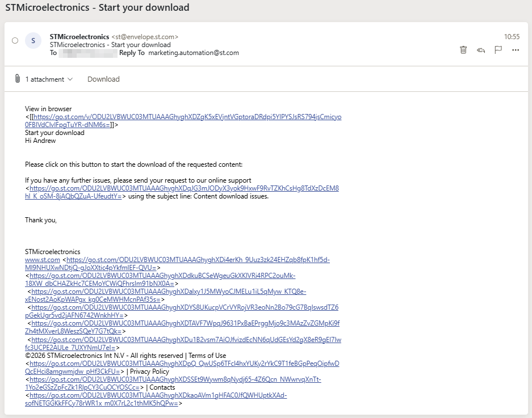Click the sender address st@envelope.st.com

point(145,37)
